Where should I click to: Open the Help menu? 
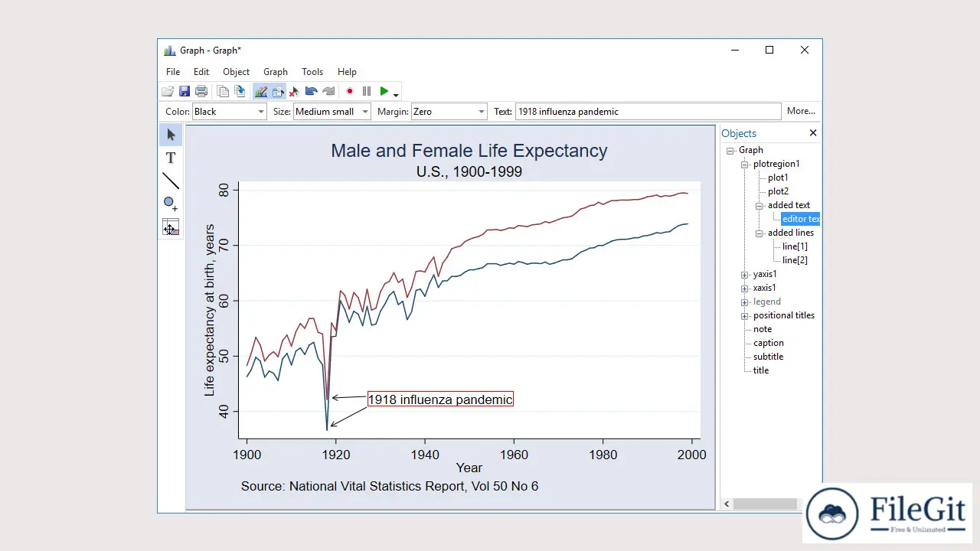[x=347, y=72]
